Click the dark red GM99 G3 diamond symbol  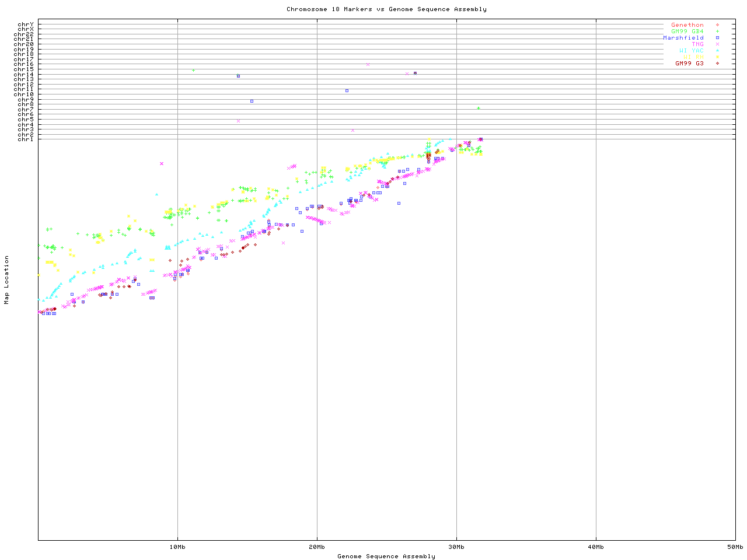point(717,64)
